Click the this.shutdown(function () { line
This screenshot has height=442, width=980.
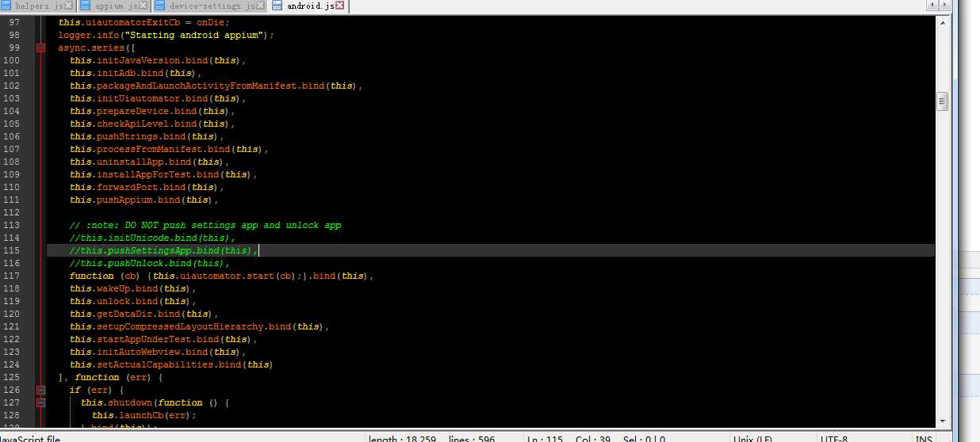coord(155,402)
